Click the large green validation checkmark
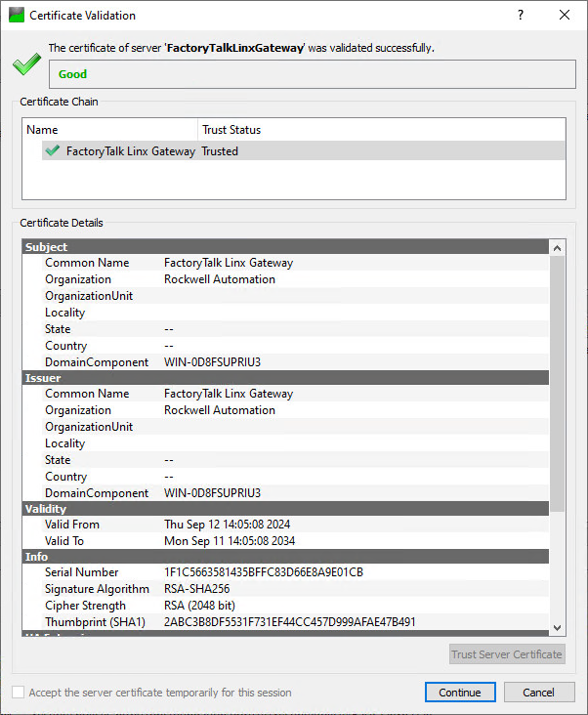Screen dimensions: 588x715 [25, 66]
